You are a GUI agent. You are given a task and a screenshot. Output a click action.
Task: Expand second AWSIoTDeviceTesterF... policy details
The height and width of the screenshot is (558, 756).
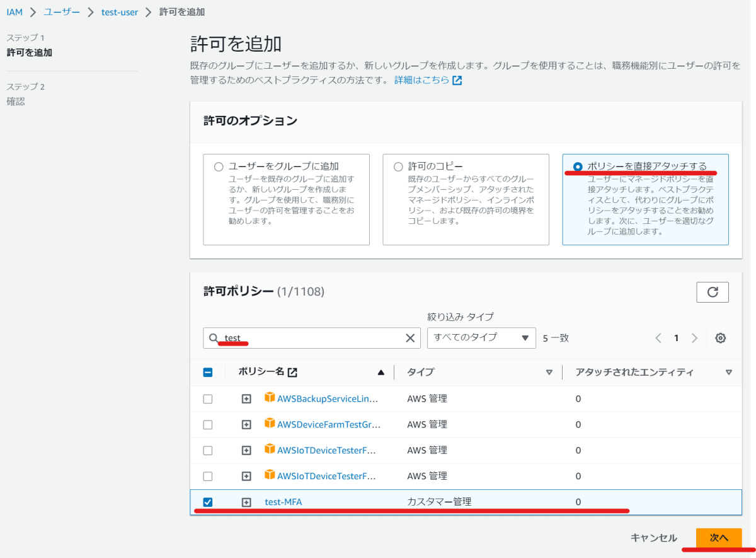[x=246, y=477]
